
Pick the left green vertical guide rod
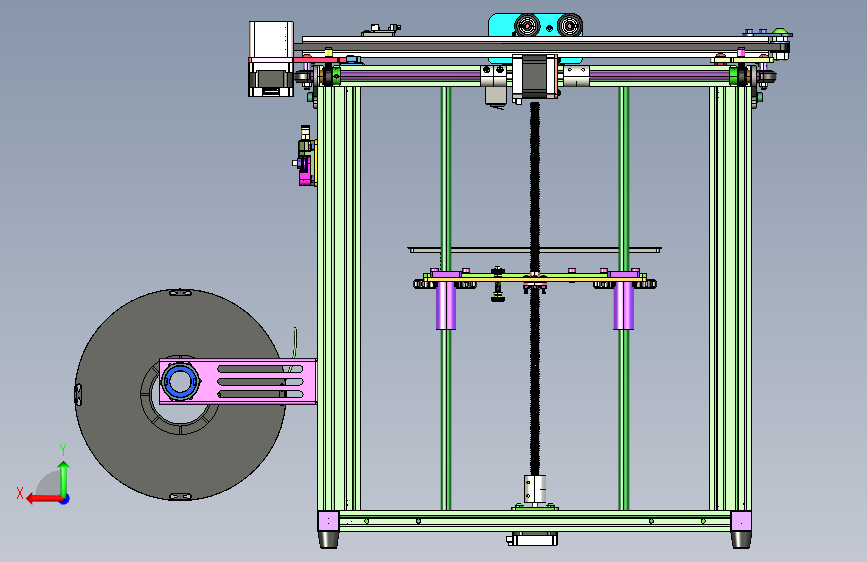tap(446, 183)
